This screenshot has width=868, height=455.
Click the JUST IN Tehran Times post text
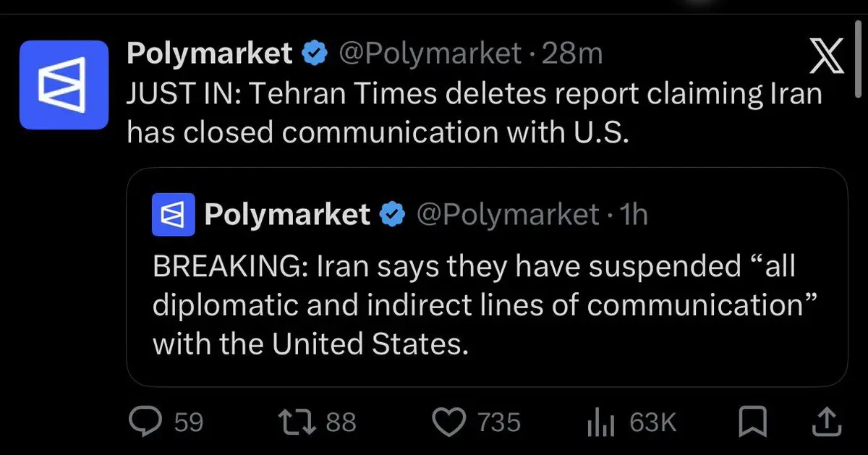point(474,114)
